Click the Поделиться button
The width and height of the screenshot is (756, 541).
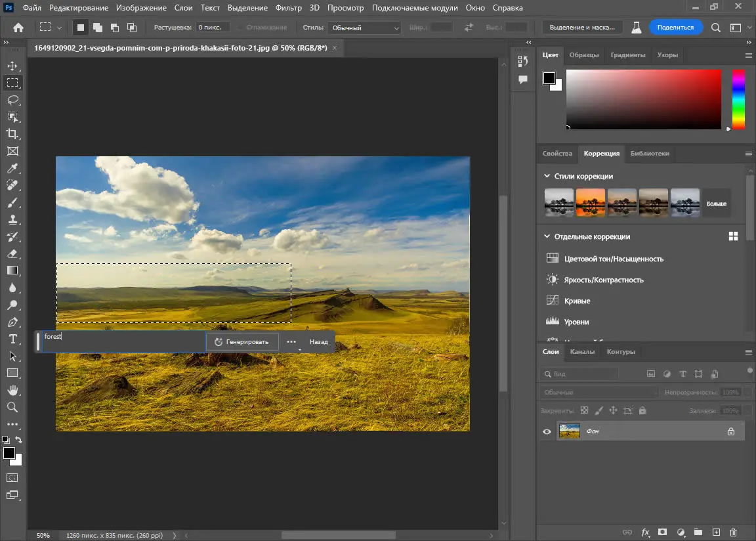point(675,28)
